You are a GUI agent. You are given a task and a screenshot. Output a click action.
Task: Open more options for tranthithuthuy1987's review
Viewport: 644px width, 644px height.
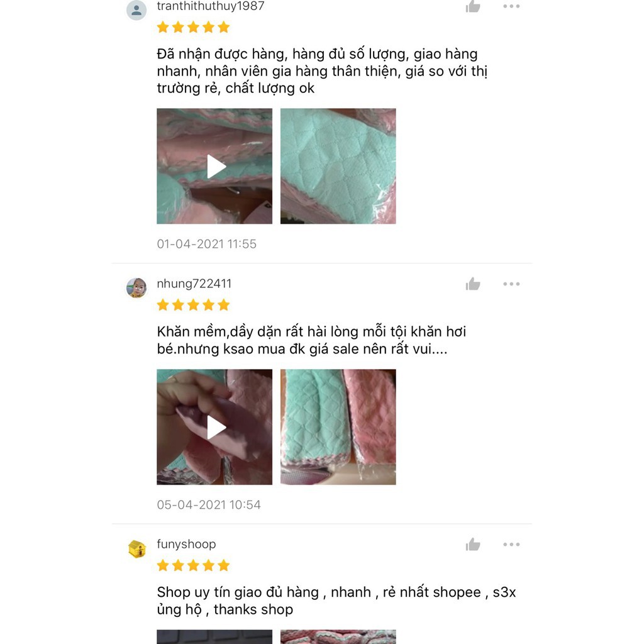tap(511, 6)
